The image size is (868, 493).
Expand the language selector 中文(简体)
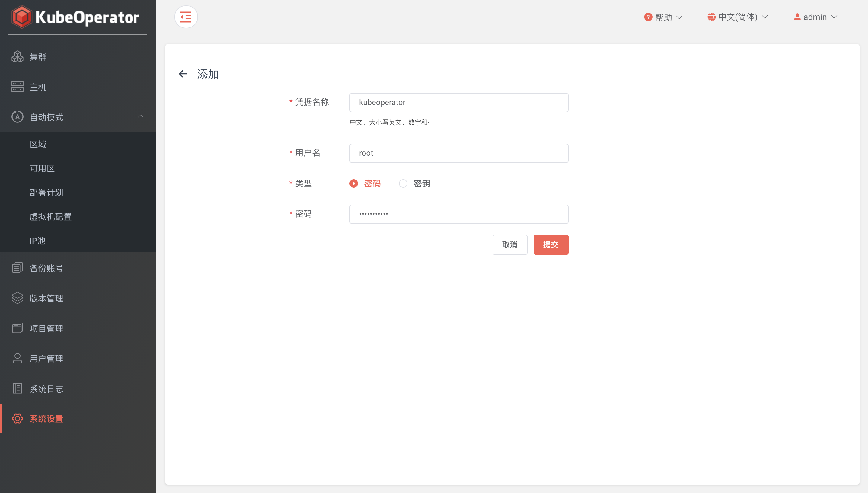click(x=737, y=17)
